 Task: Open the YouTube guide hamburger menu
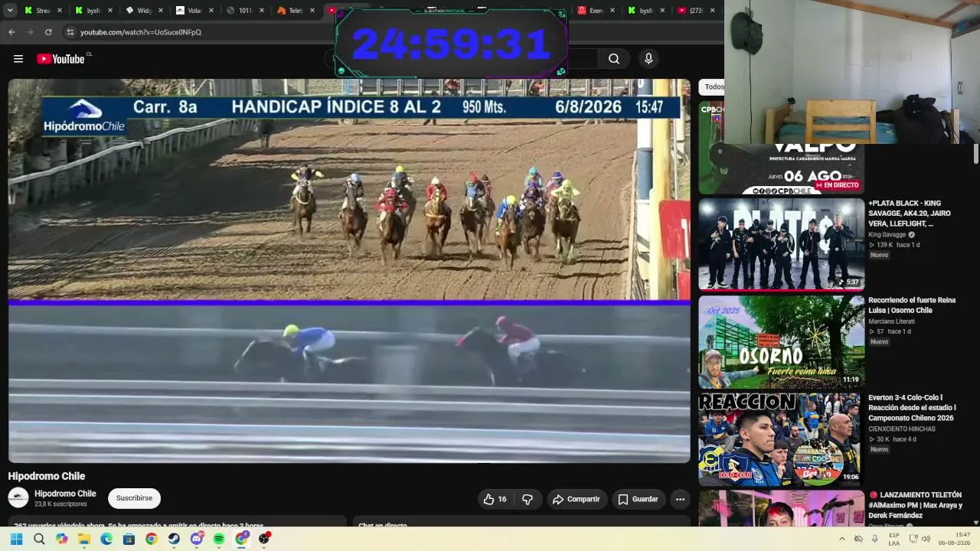(18, 59)
